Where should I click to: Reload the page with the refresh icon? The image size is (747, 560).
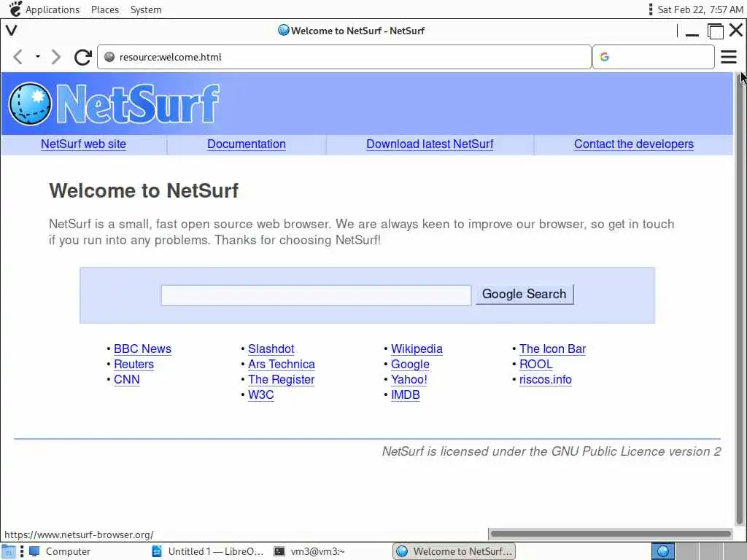(x=83, y=57)
